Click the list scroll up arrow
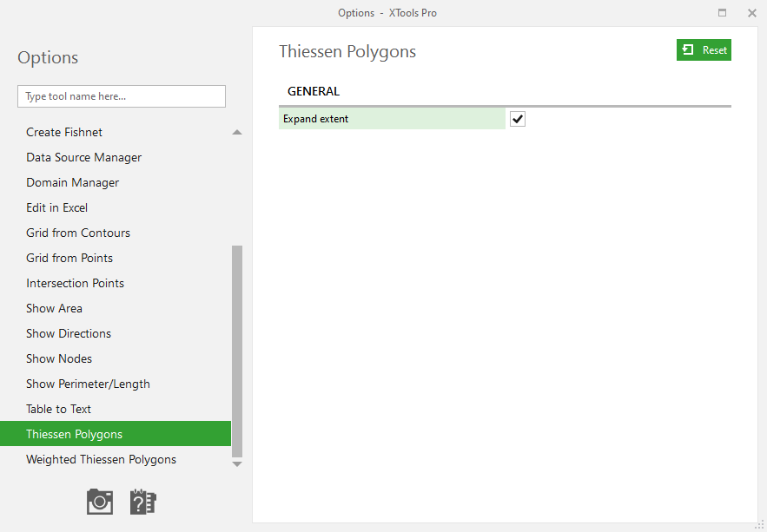Image resolution: width=767 pixels, height=532 pixels. click(x=237, y=133)
